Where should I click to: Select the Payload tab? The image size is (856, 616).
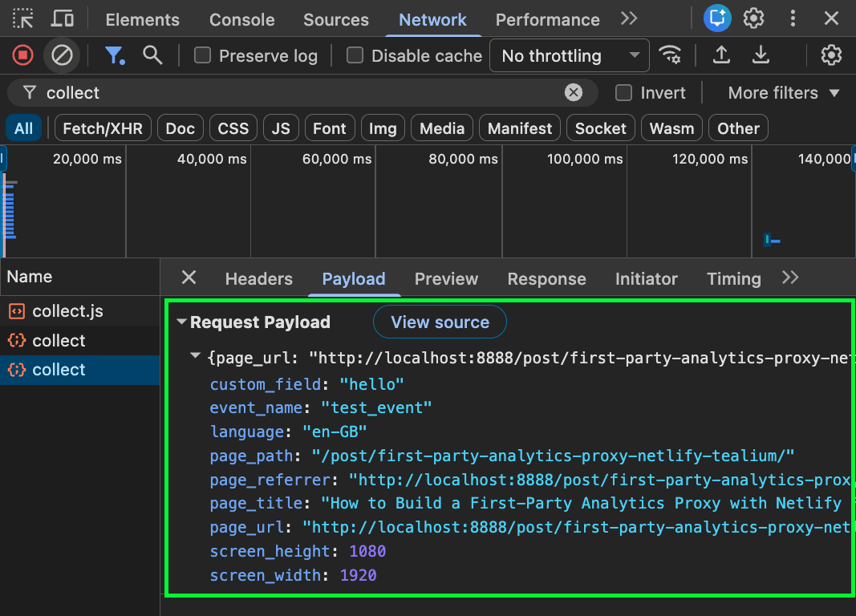tap(354, 279)
